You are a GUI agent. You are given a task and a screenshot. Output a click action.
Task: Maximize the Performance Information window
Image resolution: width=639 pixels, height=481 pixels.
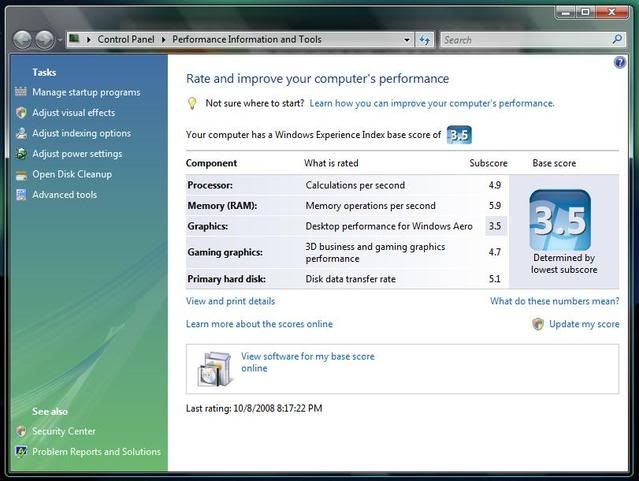[585, 13]
